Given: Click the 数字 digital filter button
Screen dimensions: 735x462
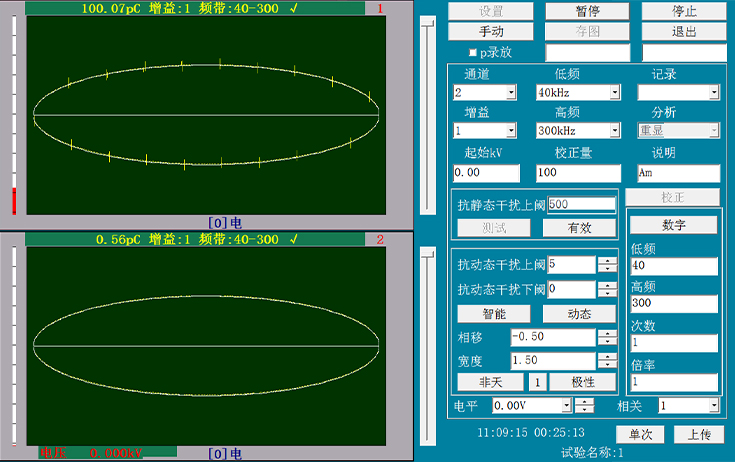Looking at the screenshot, I should (672, 225).
